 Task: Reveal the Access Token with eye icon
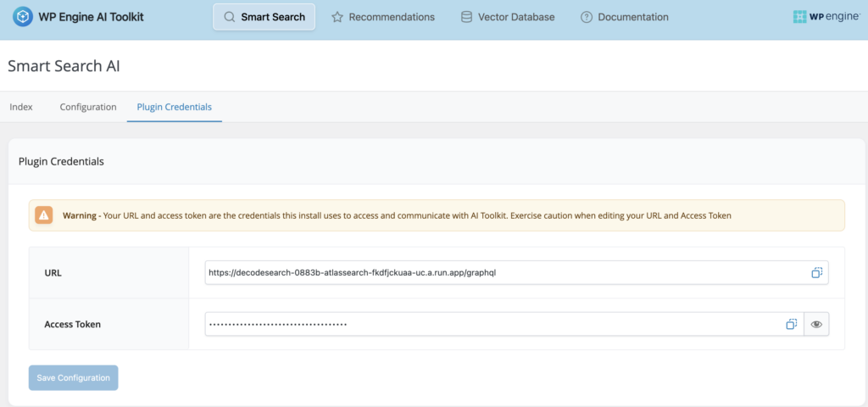point(816,324)
